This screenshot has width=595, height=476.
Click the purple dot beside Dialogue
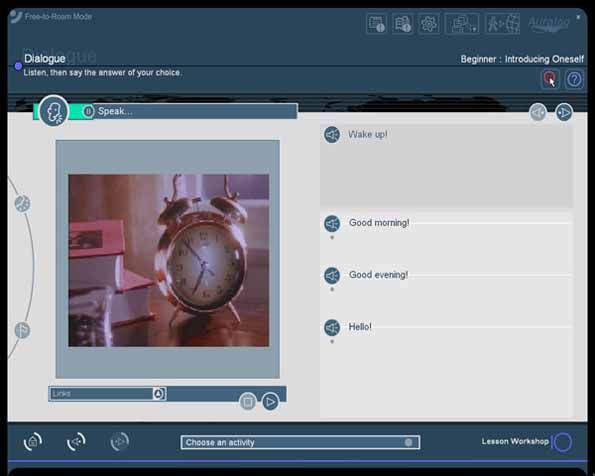pos(18,66)
